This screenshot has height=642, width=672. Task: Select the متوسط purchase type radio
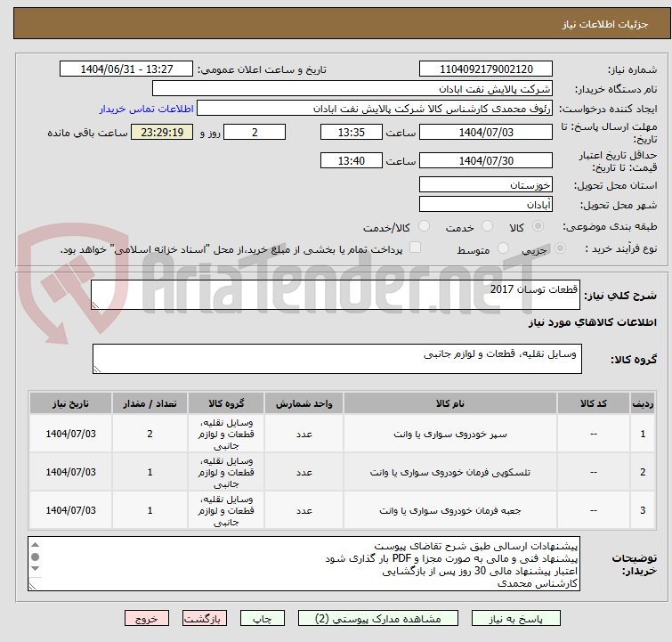(503, 248)
